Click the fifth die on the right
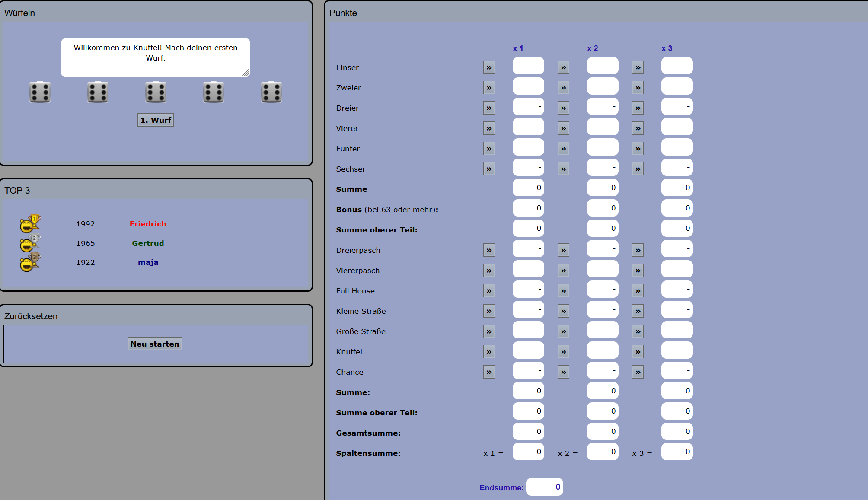The image size is (868, 500). (271, 92)
